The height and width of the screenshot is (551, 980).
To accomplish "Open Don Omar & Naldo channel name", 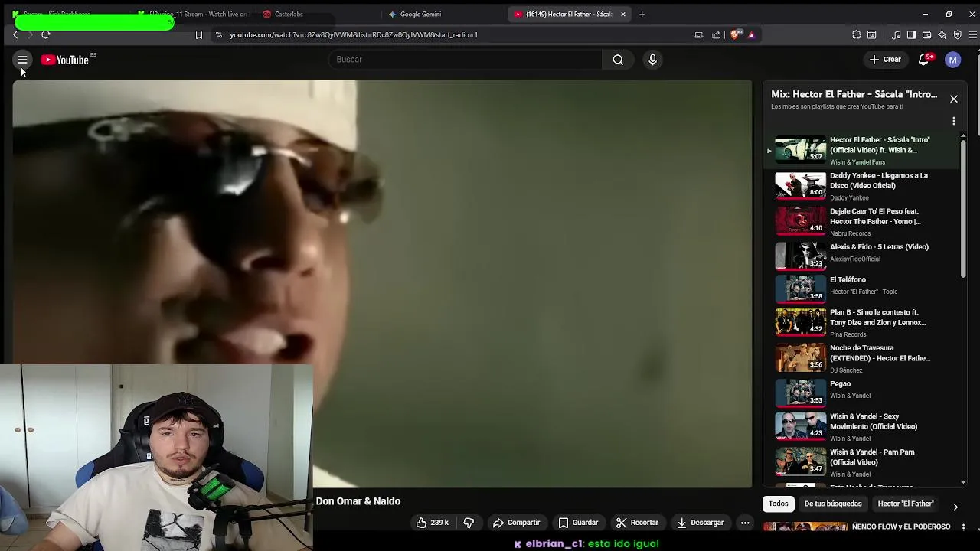I will point(358,501).
